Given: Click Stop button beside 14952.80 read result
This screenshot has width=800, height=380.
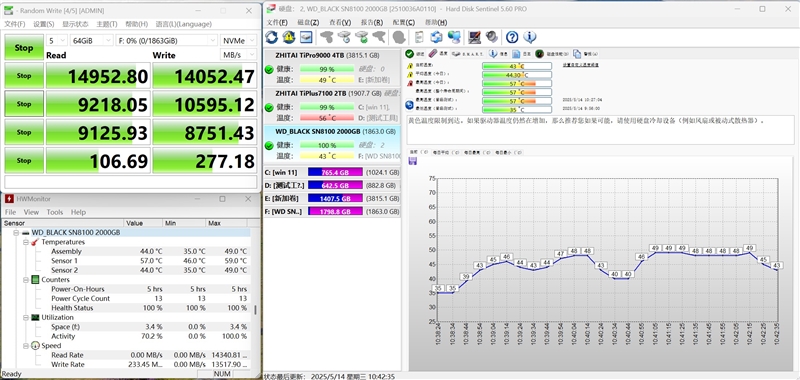Looking at the screenshot, I should tap(23, 76).
